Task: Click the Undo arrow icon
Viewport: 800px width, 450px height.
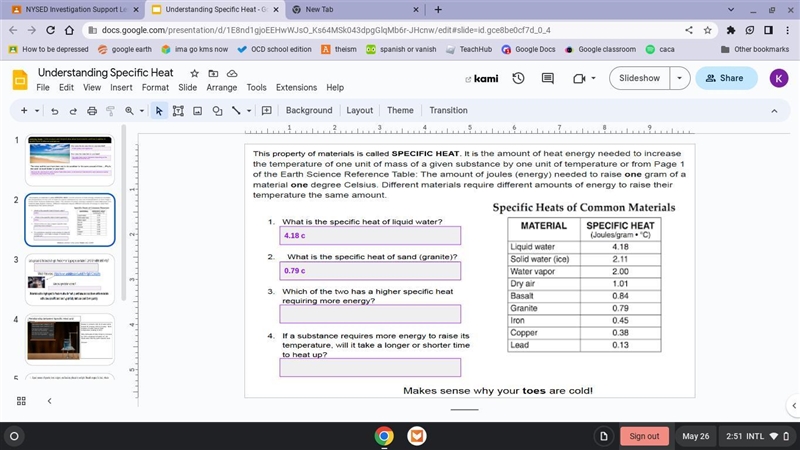Action: 55,111
